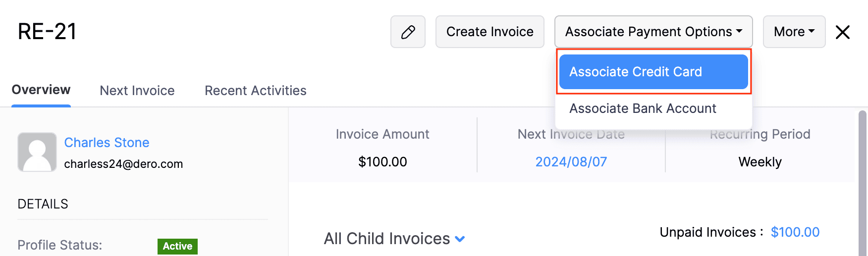Click the Active profile status badge
Viewport: 868px width, 256px height.
click(177, 246)
